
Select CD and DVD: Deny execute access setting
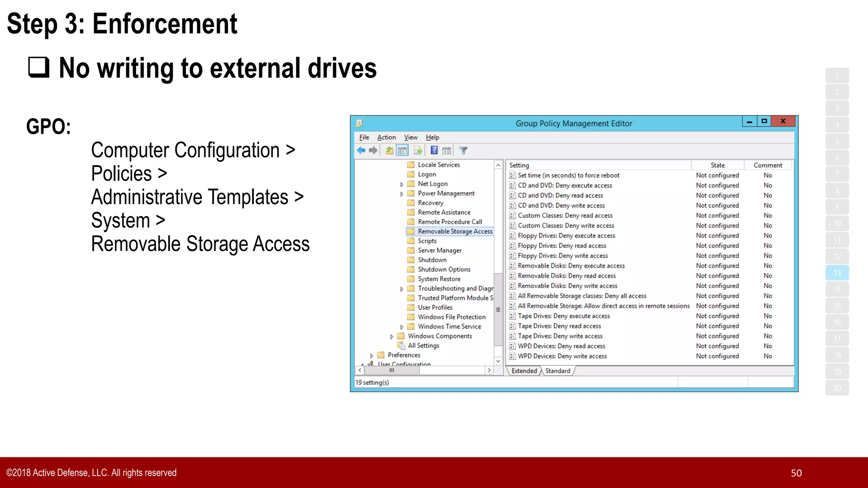(565, 186)
